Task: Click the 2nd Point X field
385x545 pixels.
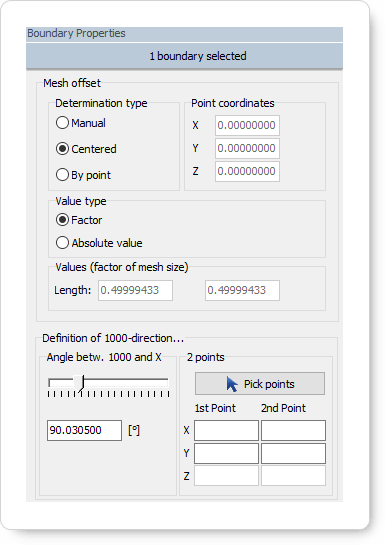Action: click(x=293, y=430)
